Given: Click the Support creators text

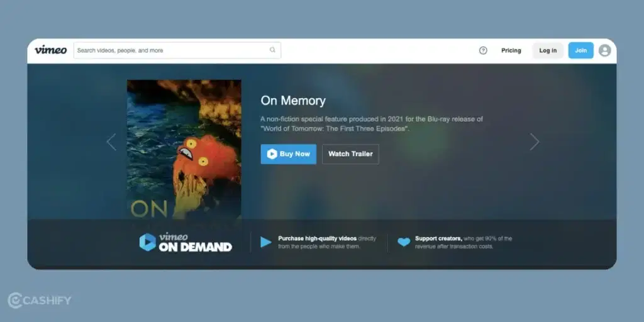Looking at the screenshot, I should [x=464, y=242].
